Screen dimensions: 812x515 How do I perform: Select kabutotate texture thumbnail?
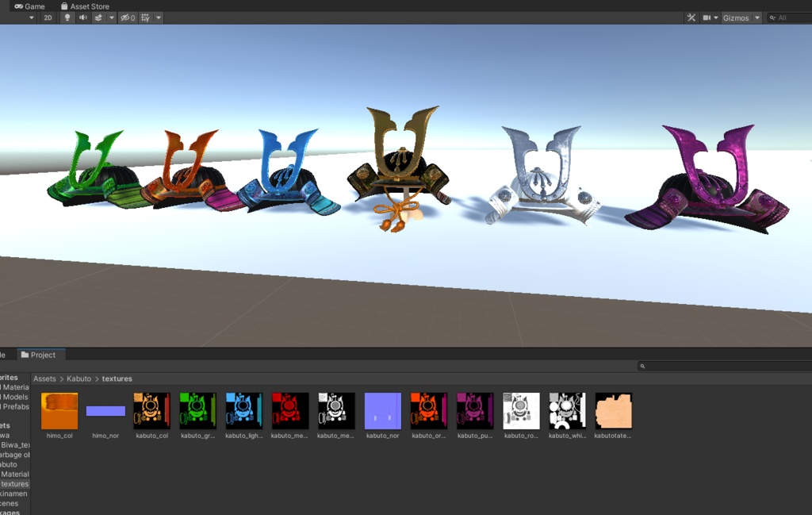(613, 411)
